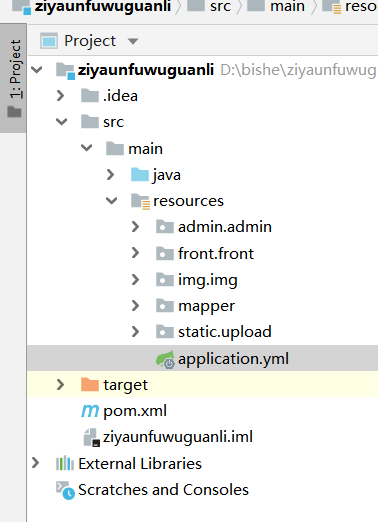This screenshot has width=378, height=522.
Task: Collapse the resources folder
Action: (111, 201)
